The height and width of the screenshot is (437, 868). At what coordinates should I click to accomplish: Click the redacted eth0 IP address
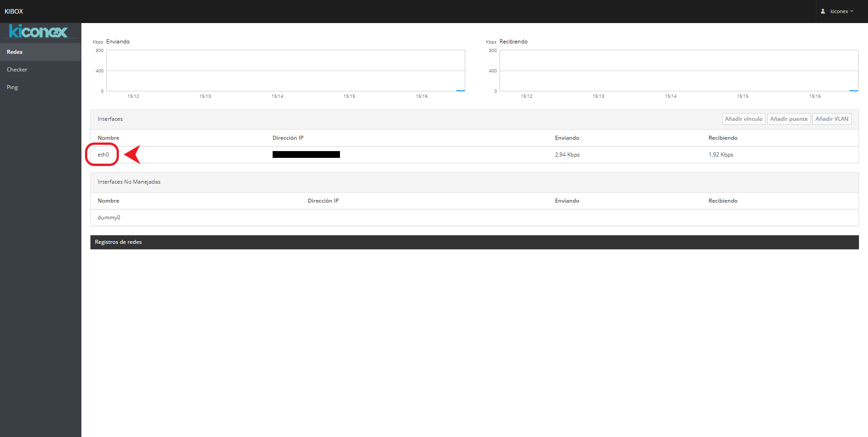pos(306,155)
